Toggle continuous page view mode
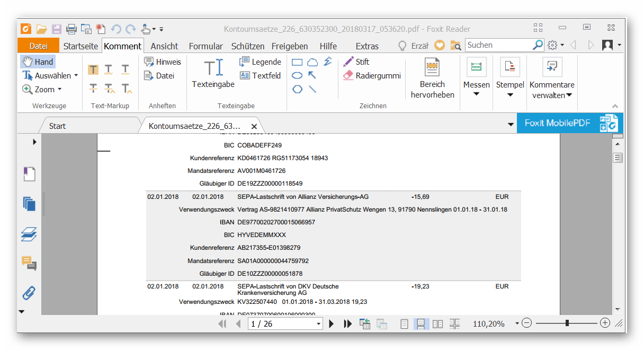 (421, 323)
